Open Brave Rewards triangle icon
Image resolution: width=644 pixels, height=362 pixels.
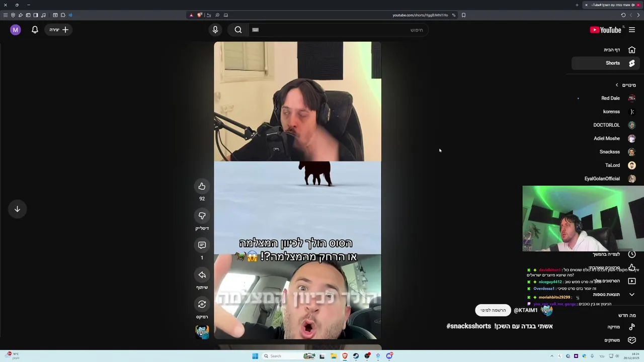click(191, 15)
